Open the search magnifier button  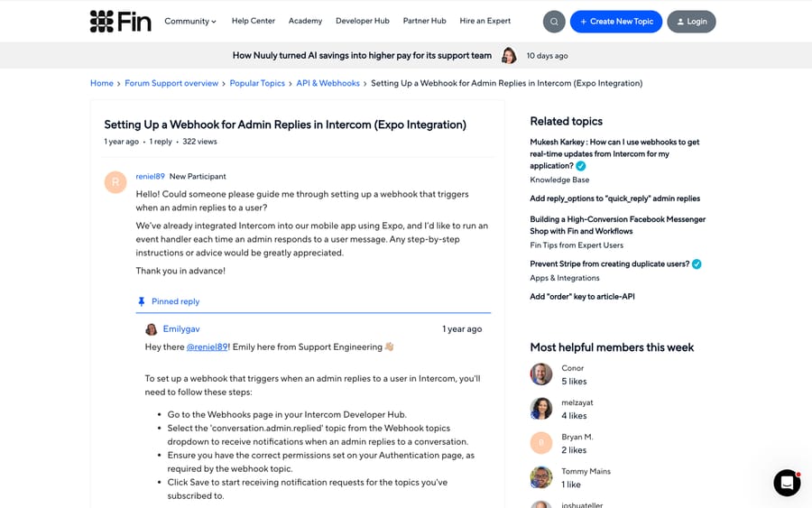554,22
